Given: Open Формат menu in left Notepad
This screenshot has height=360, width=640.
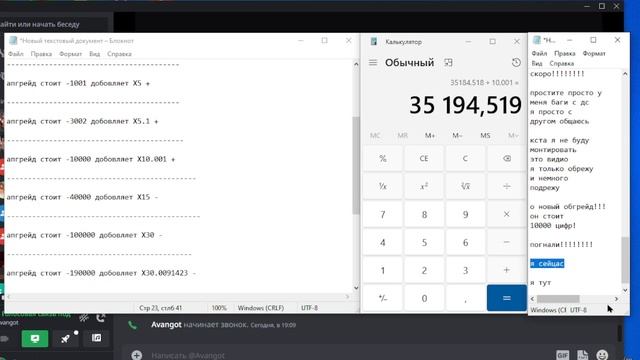Looking at the screenshot, I should (71, 54).
